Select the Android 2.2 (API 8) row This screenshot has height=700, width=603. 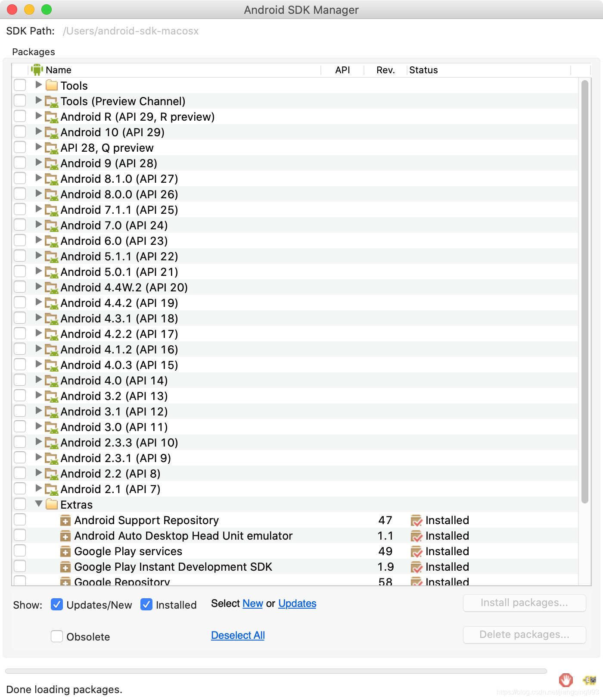[295, 474]
